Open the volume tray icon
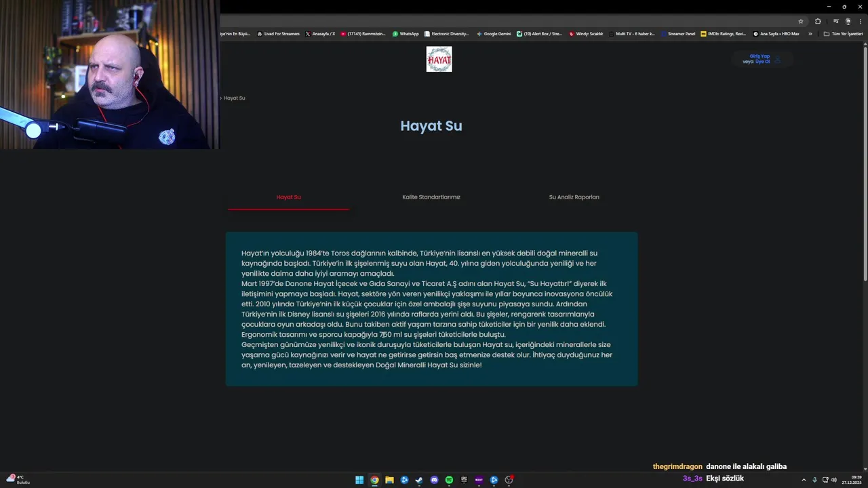The height and width of the screenshot is (488, 868). (833, 480)
